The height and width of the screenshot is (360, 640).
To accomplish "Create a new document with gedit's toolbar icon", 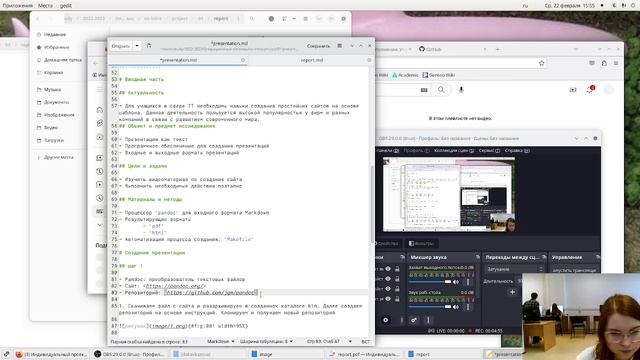I will pos(149,46).
